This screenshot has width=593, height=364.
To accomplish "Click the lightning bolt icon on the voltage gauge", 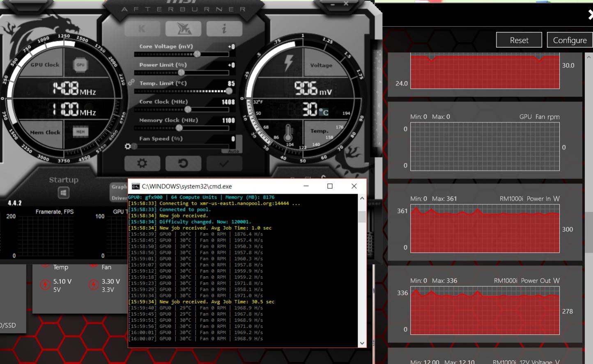I will point(289,63).
